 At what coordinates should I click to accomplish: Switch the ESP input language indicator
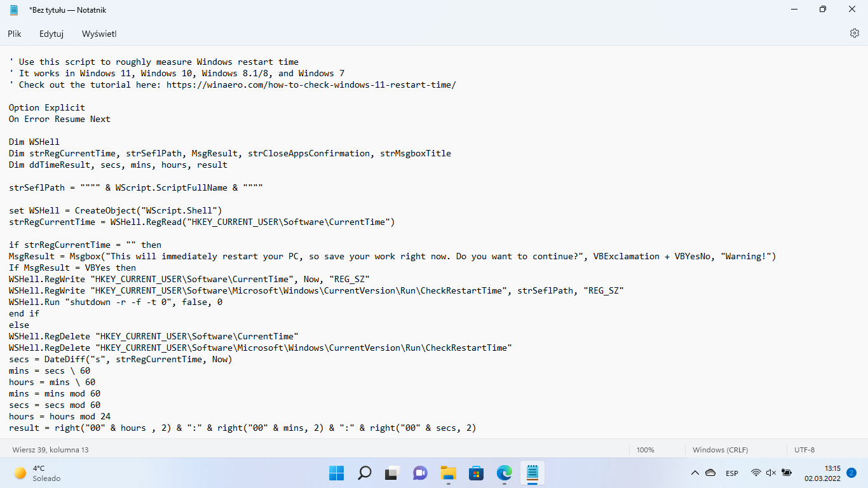[732, 473]
